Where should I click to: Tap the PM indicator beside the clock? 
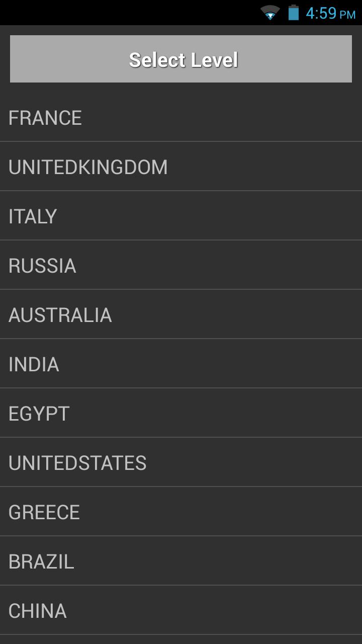click(x=347, y=15)
